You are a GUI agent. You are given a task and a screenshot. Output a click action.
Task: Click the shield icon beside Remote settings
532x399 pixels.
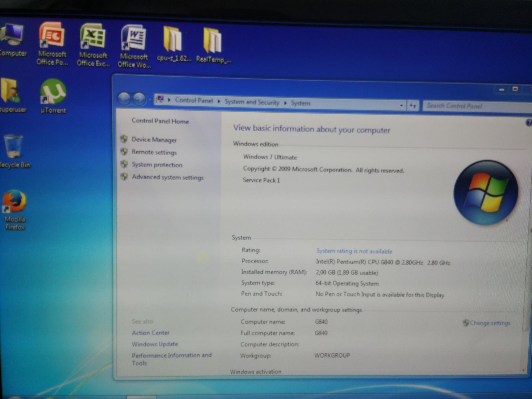point(124,152)
